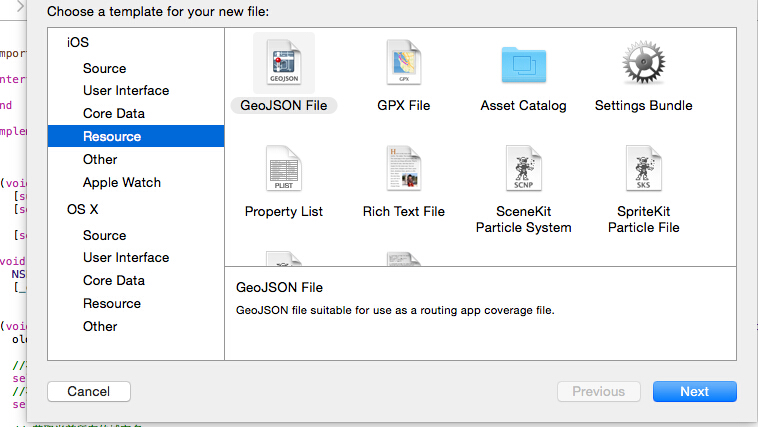758x427 pixels.
Task: Open OS X Core Data category
Action: click(x=114, y=280)
